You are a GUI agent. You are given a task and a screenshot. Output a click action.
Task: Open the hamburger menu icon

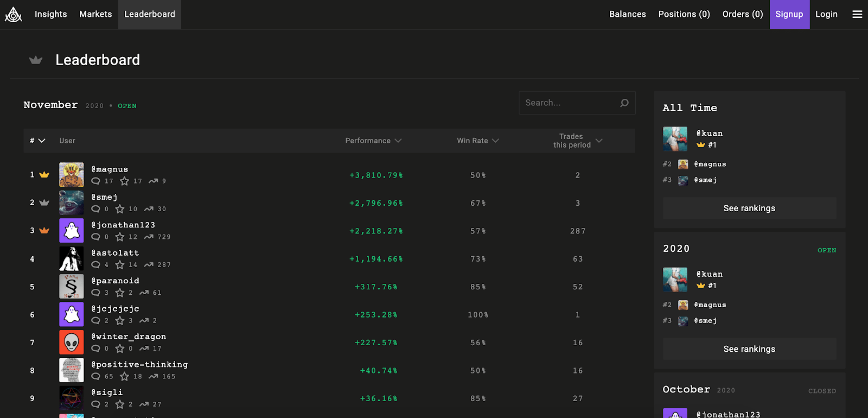(857, 15)
